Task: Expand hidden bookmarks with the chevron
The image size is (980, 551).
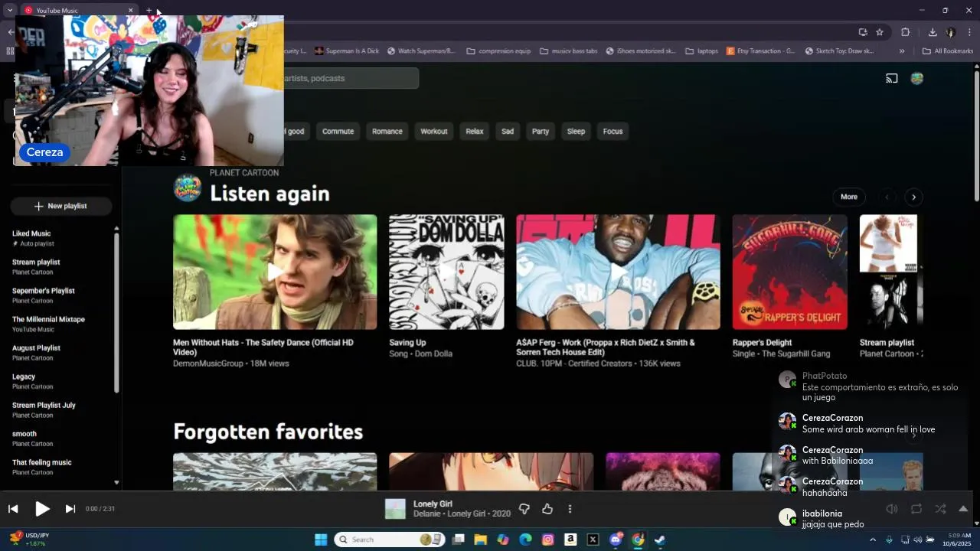Action: click(902, 51)
